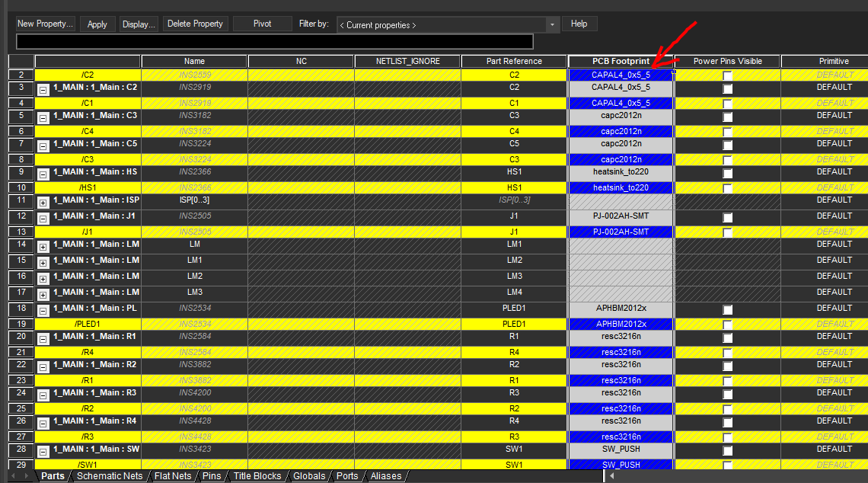Open the Title Blocks tab
The image size is (868, 483).
tap(257, 475)
